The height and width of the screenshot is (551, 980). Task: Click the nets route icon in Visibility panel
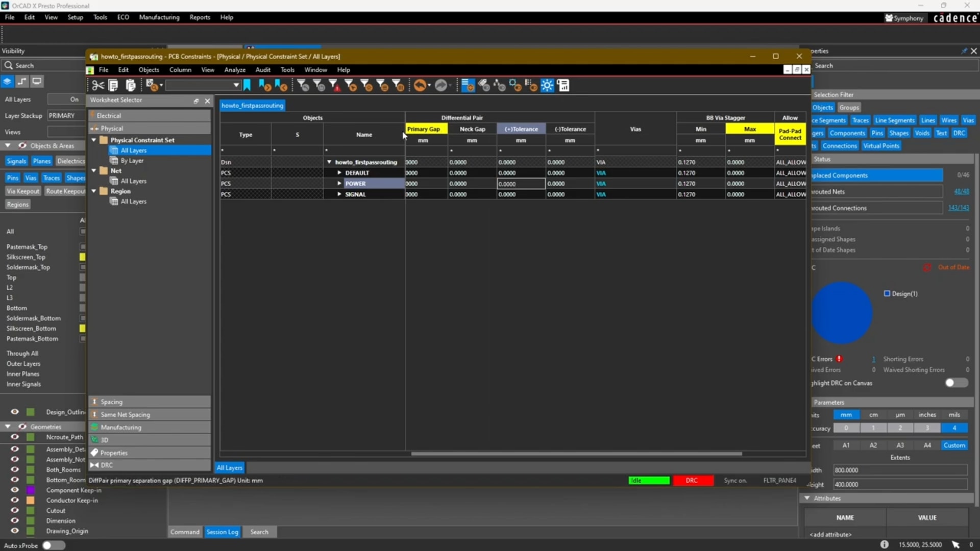tap(22, 82)
